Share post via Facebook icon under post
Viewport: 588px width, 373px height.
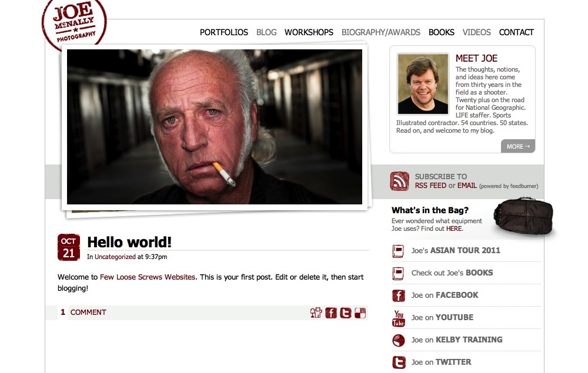click(x=330, y=312)
